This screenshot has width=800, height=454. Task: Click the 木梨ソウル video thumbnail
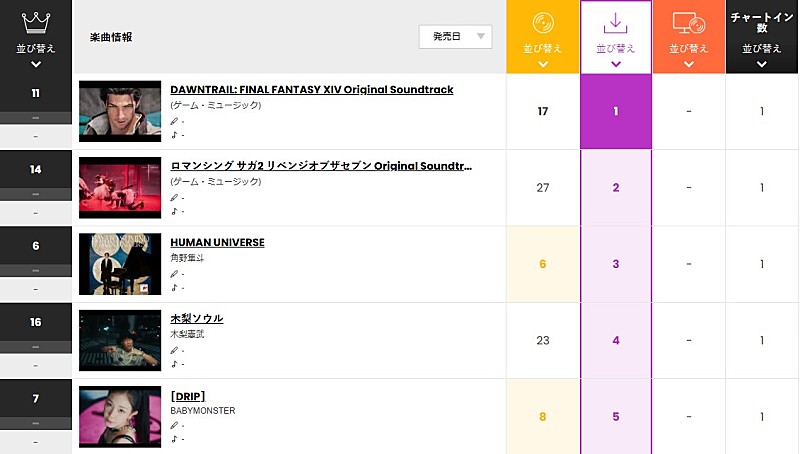click(120, 340)
